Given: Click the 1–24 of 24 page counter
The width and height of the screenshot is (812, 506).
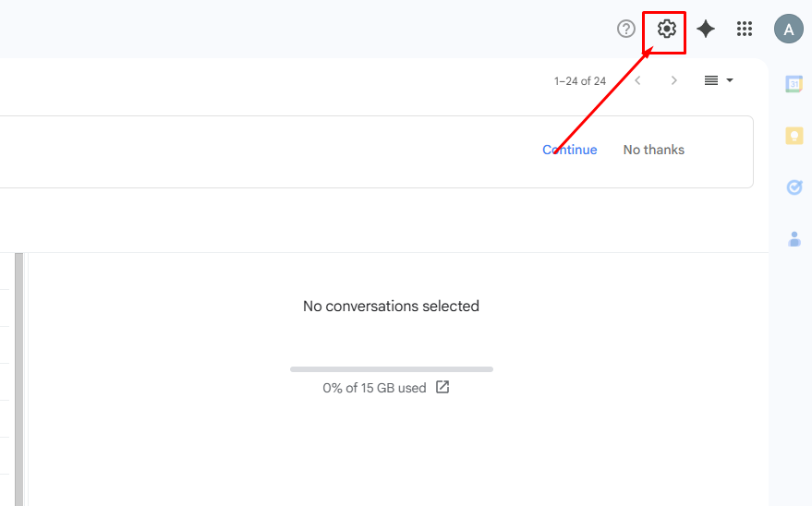Looking at the screenshot, I should (580, 81).
